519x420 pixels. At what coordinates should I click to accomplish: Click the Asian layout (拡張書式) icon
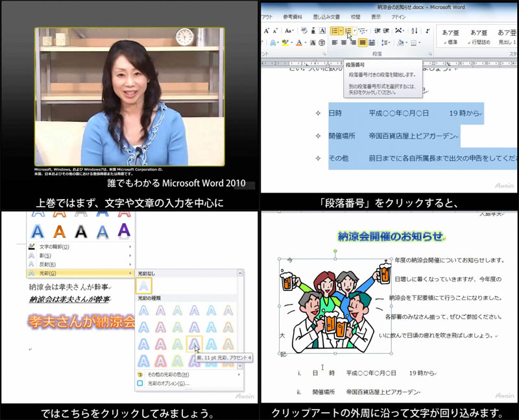coord(400,30)
